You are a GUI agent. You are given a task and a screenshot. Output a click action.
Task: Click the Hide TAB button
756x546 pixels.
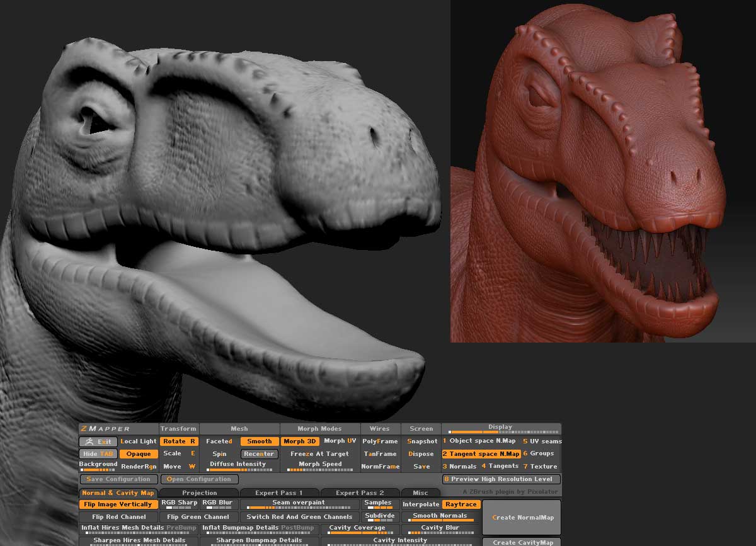coord(98,453)
